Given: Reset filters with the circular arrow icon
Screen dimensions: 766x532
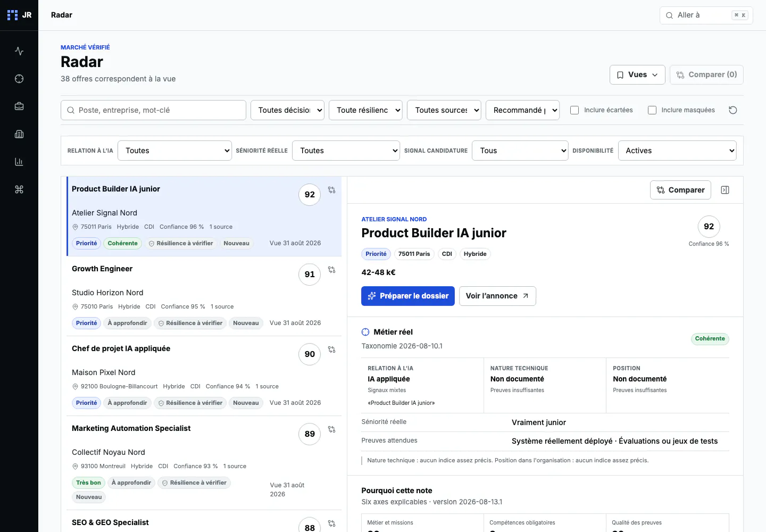Looking at the screenshot, I should tap(732, 110).
